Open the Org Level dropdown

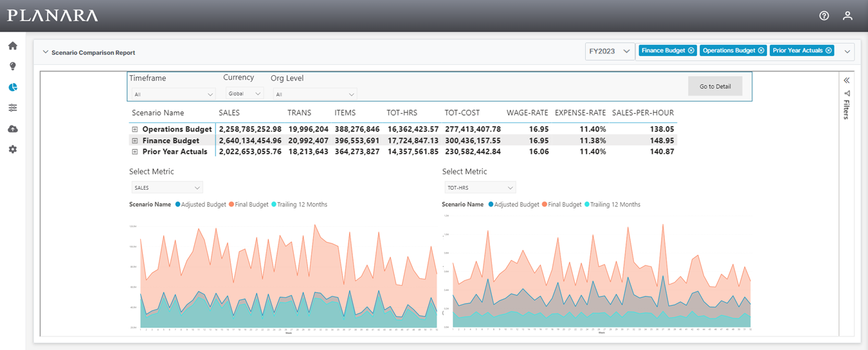[x=314, y=94]
